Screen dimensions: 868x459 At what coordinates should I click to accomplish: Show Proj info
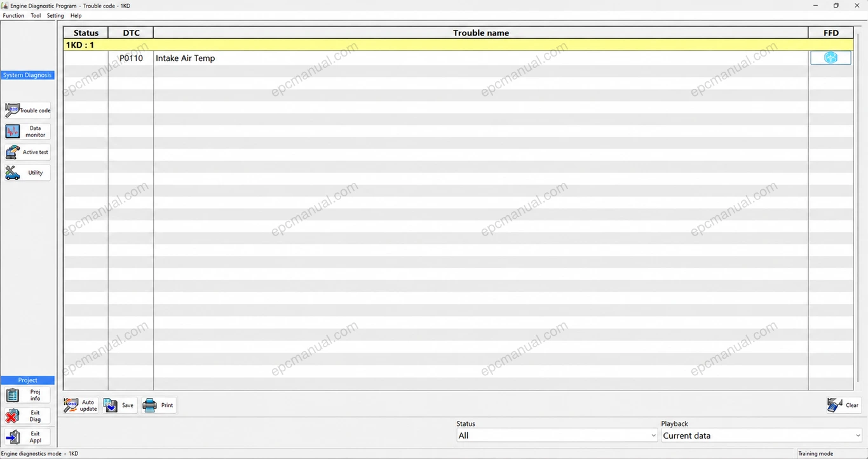(x=28, y=395)
